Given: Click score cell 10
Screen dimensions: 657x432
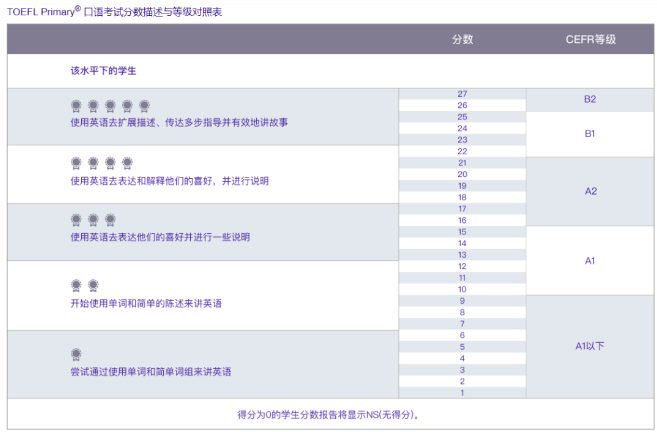Looking at the screenshot, I should 462,290.
